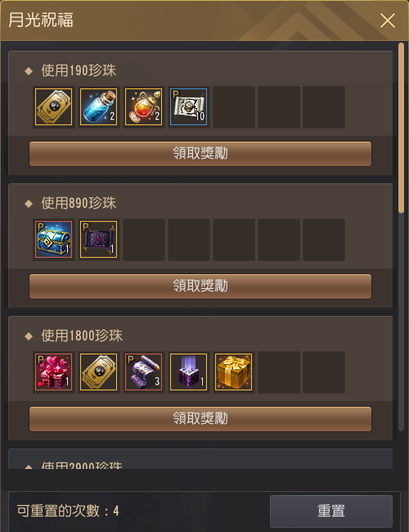Click the gold ticket in 1800 pearl row
409x532 pixels.
tap(99, 372)
